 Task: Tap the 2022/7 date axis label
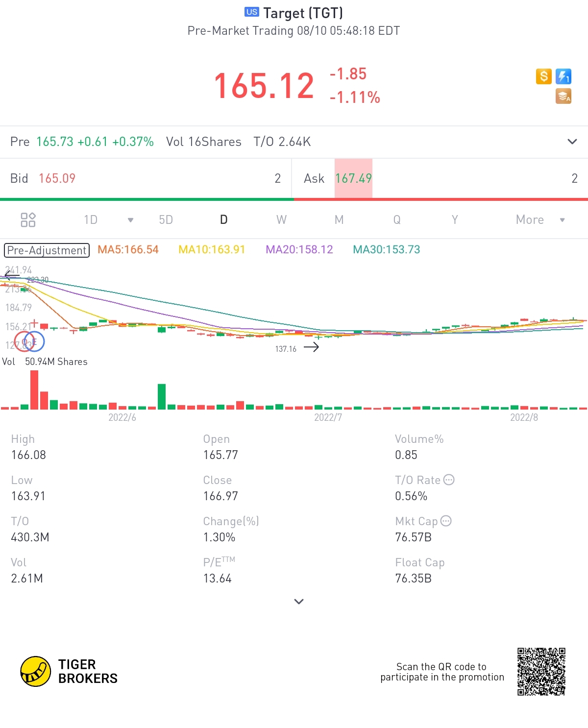tap(328, 417)
